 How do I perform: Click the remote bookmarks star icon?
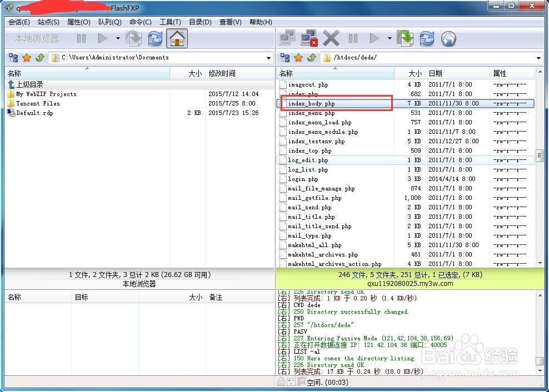[x=298, y=58]
